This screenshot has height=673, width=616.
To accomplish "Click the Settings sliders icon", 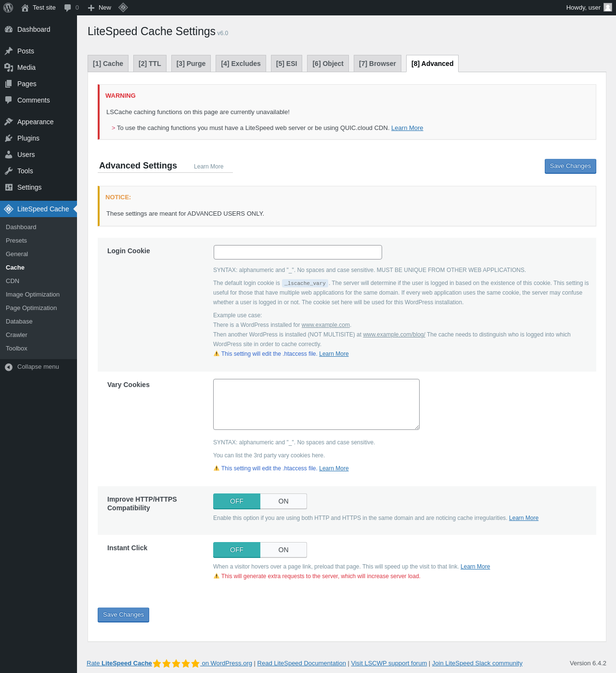I will coord(9,187).
